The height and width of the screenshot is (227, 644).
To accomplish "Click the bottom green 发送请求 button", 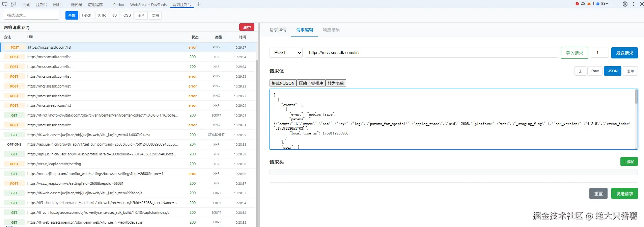I will coord(624,194).
